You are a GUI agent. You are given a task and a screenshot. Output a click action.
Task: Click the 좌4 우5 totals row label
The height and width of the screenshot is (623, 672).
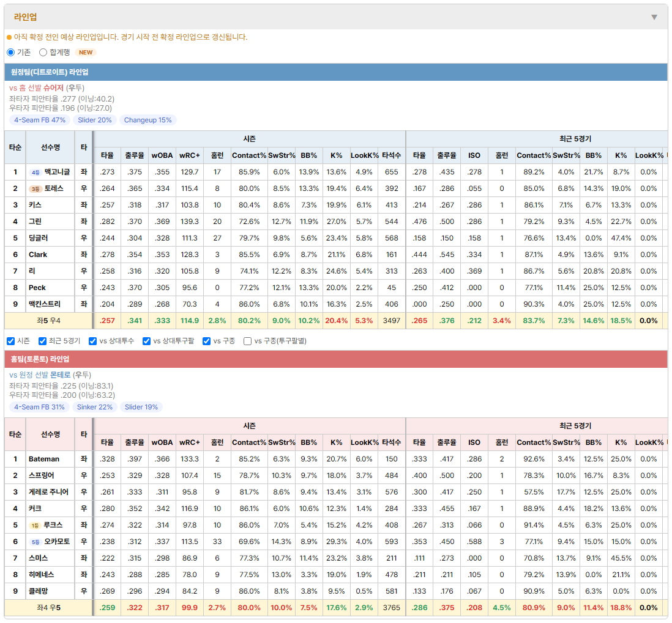point(48,608)
